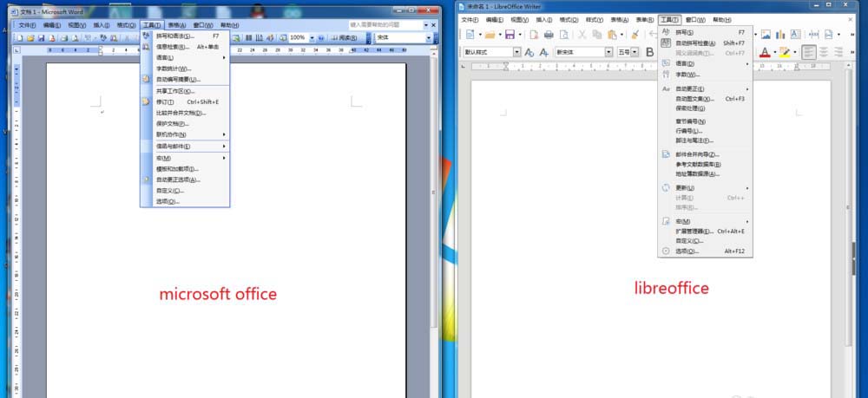Click font color A swatch in LibreOffice
The height and width of the screenshot is (398, 868).
coord(765,52)
